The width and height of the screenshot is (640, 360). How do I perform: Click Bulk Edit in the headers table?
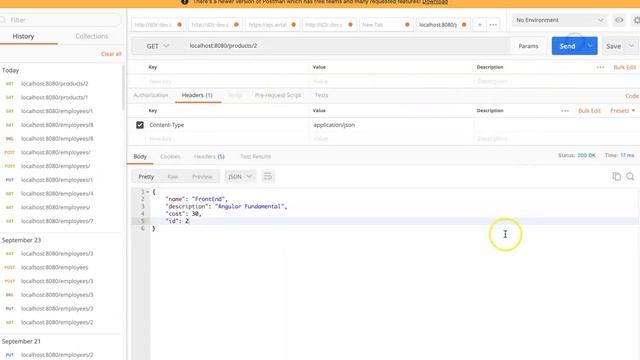pos(589,111)
